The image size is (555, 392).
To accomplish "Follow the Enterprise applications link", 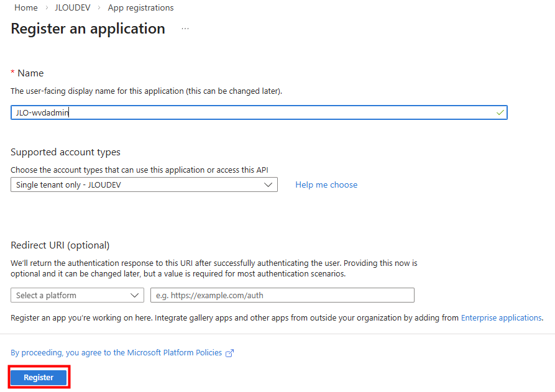I will (x=501, y=318).
